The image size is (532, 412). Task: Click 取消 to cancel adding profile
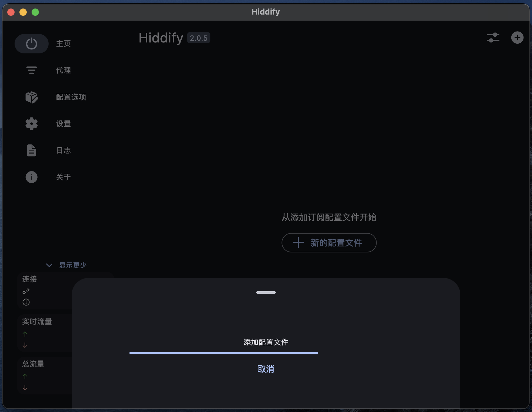tap(266, 369)
